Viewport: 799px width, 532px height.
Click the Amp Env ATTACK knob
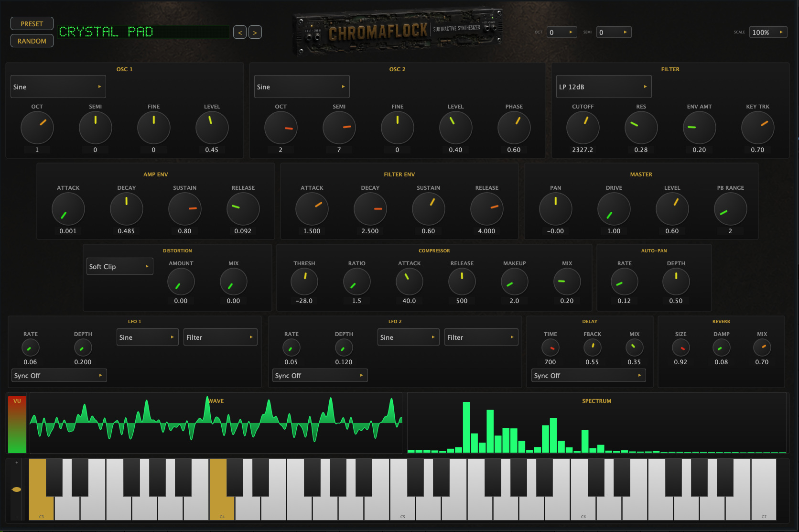(68, 209)
